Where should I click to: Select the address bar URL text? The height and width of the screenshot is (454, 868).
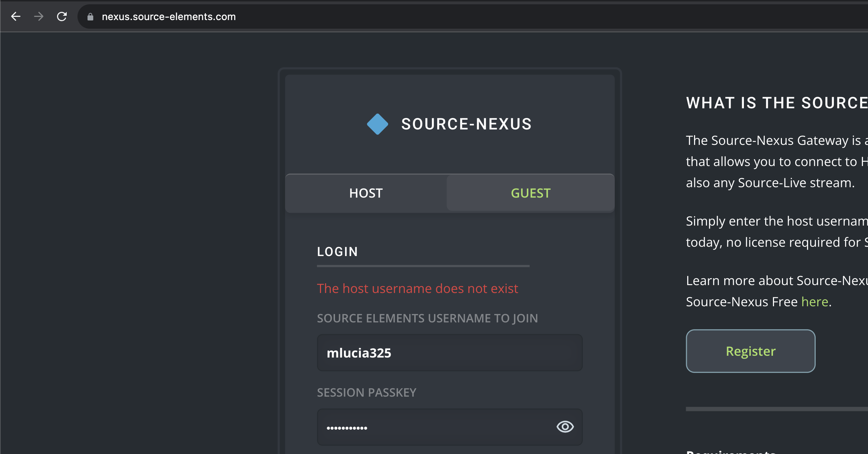(169, 17)
